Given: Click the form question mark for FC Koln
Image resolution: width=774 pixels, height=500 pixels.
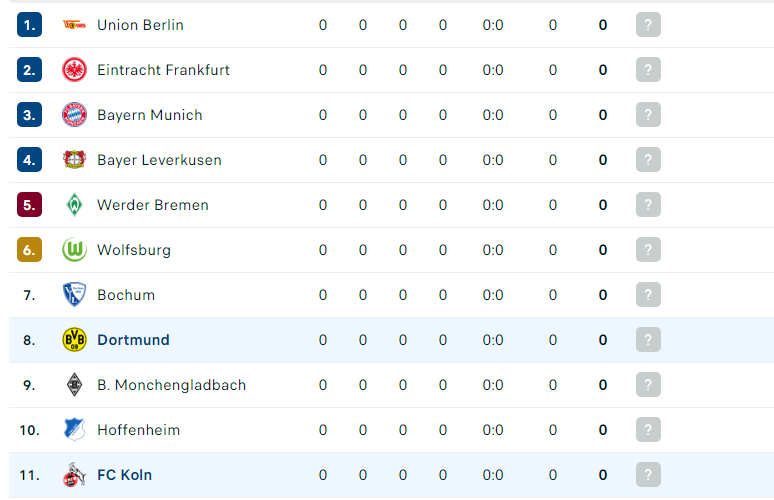Looking at the screenshot, I should pos(648,474).
